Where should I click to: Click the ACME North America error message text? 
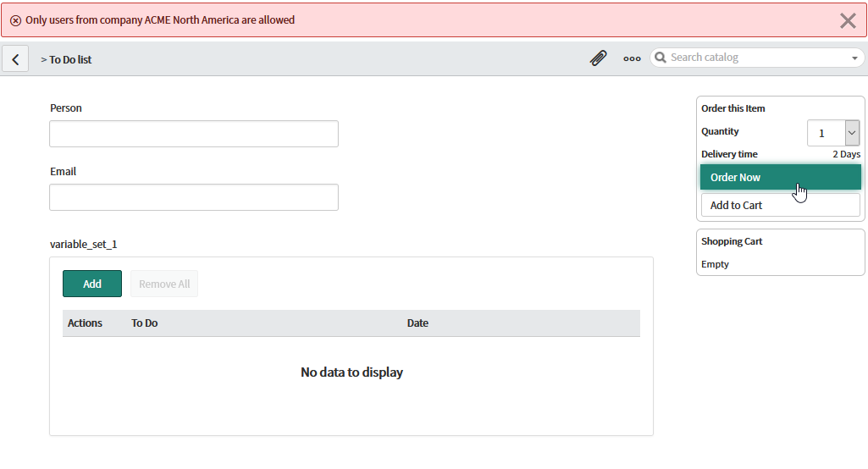[160, 20]
